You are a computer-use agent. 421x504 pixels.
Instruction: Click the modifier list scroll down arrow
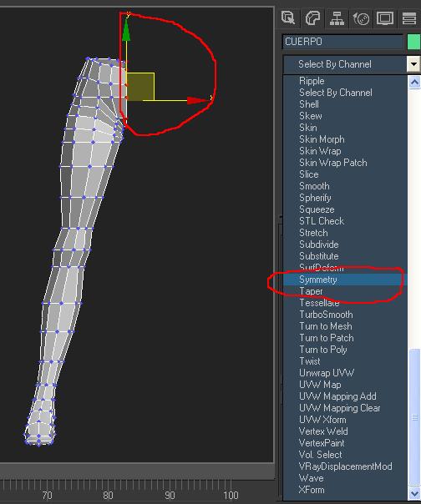pyautogui.click(x=414, y=493)
